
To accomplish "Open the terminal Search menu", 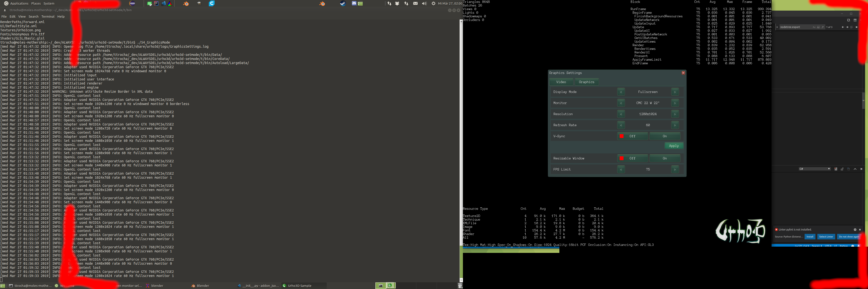I will [33, 16].
